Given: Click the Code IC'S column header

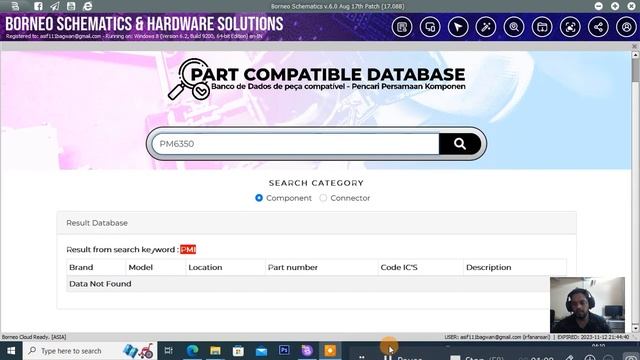Looking at the screenshot, I should (x=399, y=267).
